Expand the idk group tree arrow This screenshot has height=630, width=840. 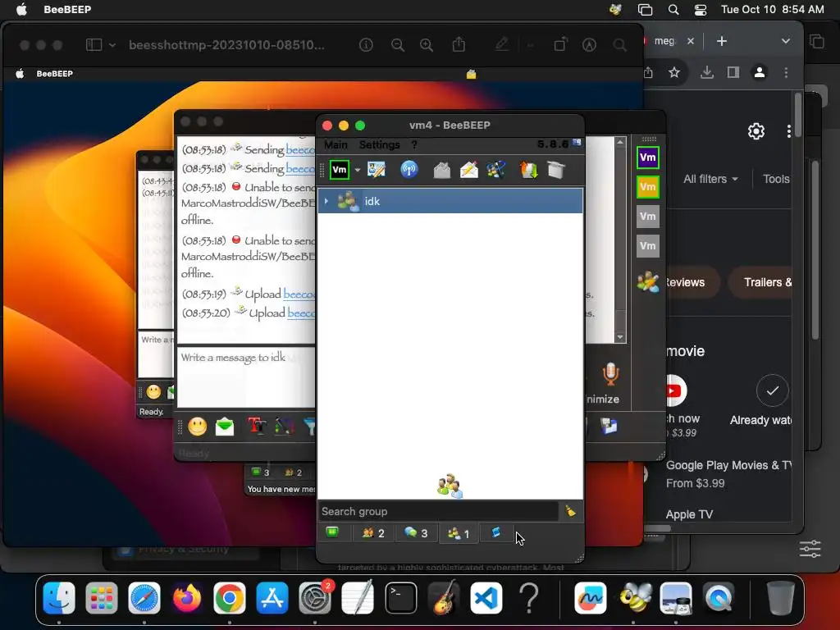click(326, 201)
